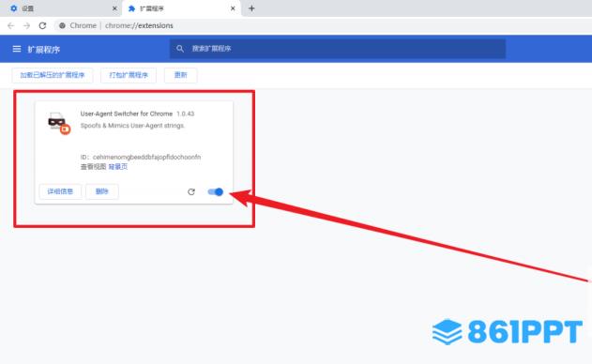Viewport: 592px width, 364px height.
Task: Load an unpacked extension
Action: pyautogui.click(x=53, y=75)
